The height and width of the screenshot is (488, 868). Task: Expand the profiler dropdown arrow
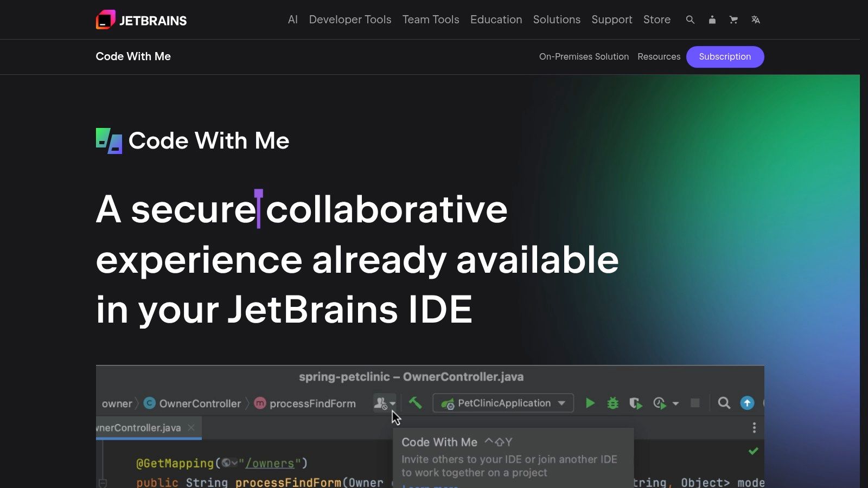(675, 403)
